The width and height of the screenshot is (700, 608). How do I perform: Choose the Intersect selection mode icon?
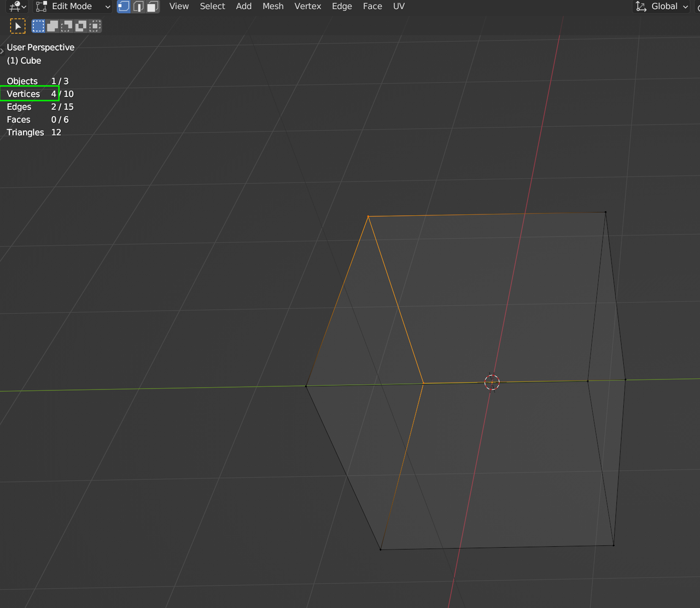[x=95, y=26]
